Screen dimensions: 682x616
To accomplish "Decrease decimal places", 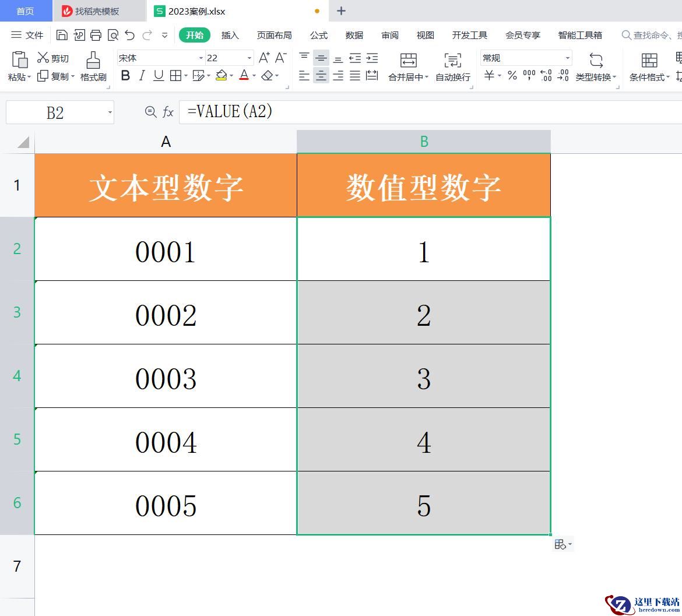I will tap(563, 76).
